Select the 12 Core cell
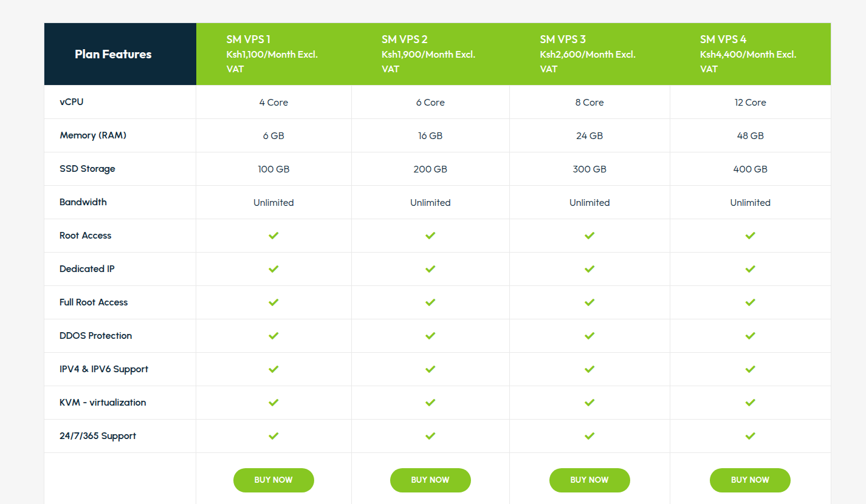Screen dimensions: 866x504 [751, 103]
